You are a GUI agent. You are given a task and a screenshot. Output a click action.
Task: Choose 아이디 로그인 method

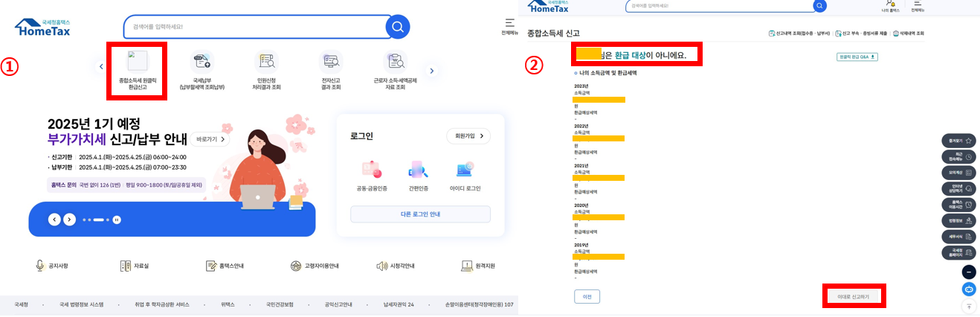[465, 176]
